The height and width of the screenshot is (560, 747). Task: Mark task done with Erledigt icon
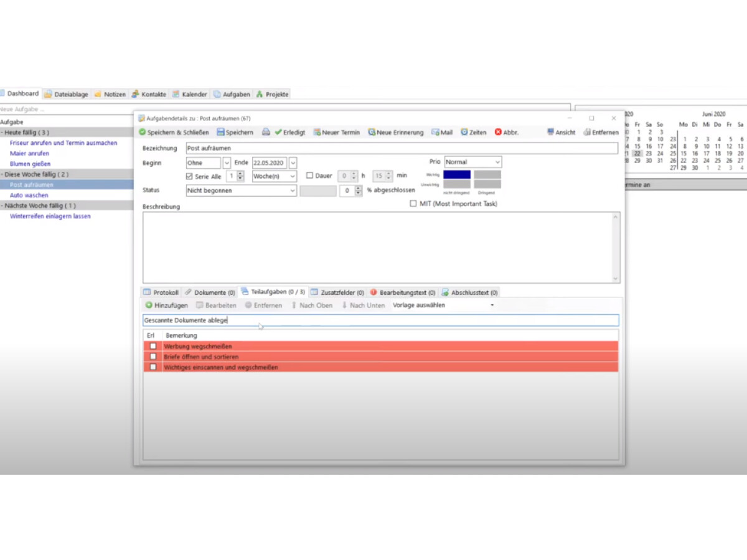tap(279, 133)
